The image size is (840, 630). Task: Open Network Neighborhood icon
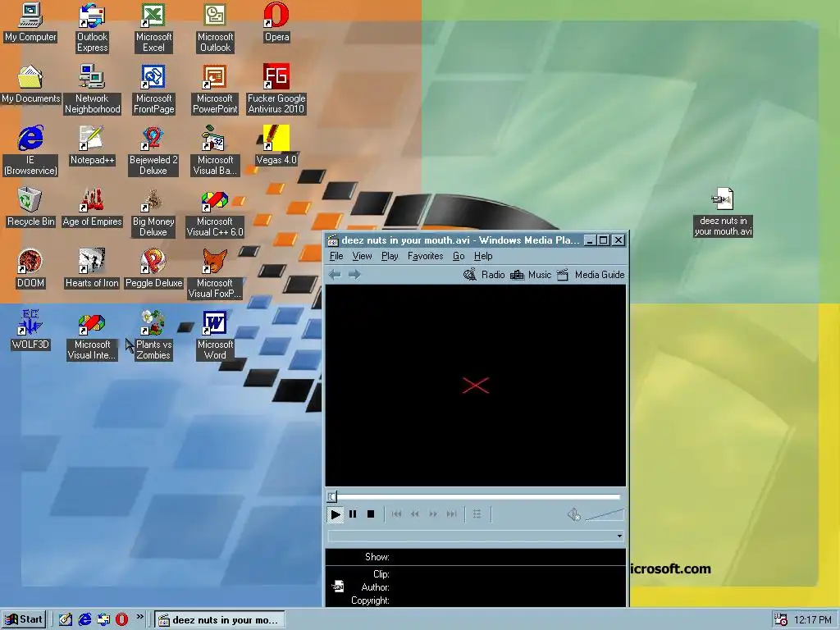(92, 89)
